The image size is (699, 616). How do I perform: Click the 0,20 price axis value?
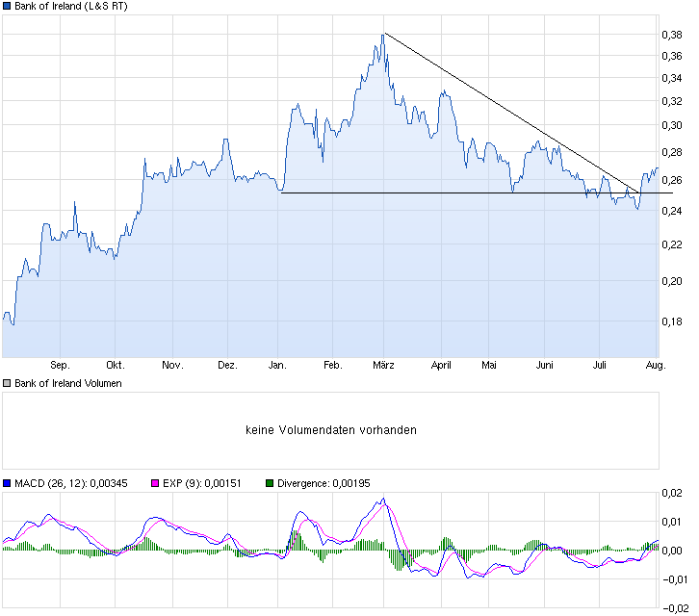tap(672, 281)
